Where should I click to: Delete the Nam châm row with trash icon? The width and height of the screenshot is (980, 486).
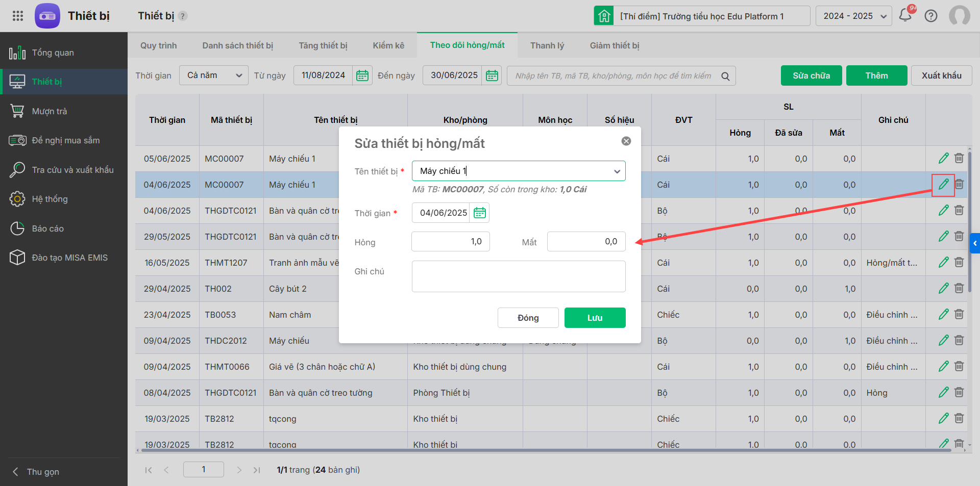point(959,315)
